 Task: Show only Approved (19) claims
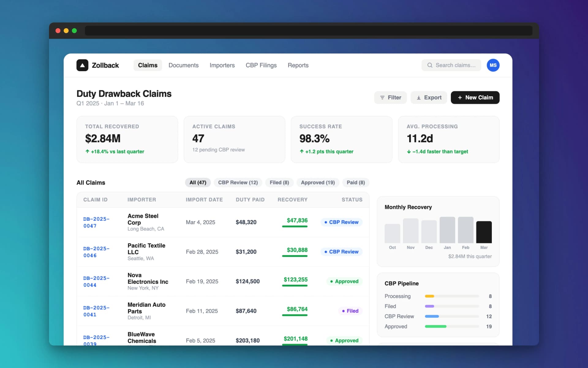point(318,182)
